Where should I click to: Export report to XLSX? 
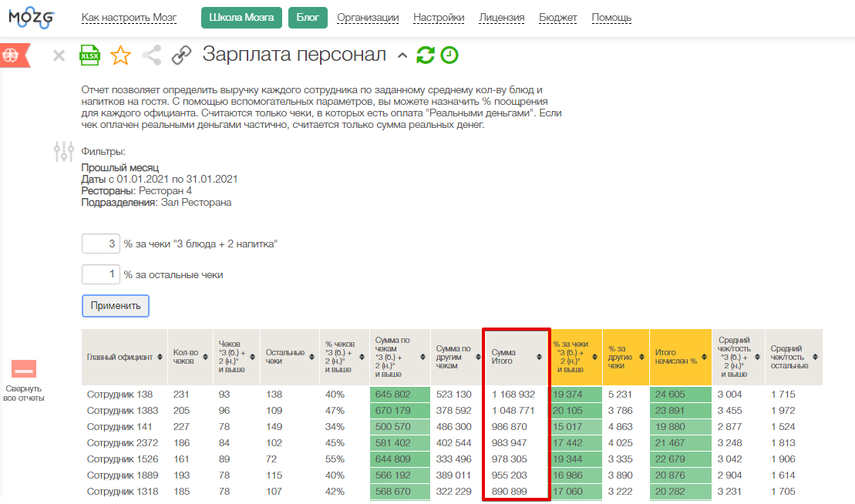pos(89,55)
